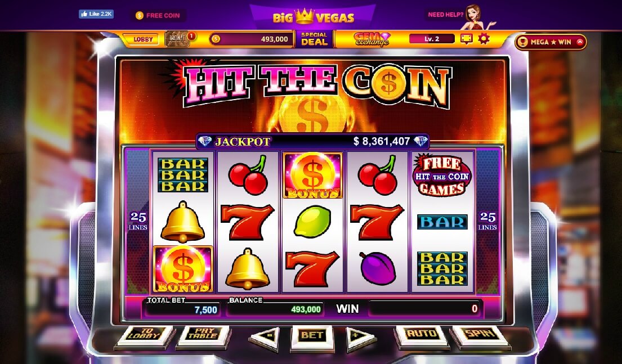The width and height of the screenshot is (622, 364).
Task: Hit the SPIN button
Action: (480, 336)
